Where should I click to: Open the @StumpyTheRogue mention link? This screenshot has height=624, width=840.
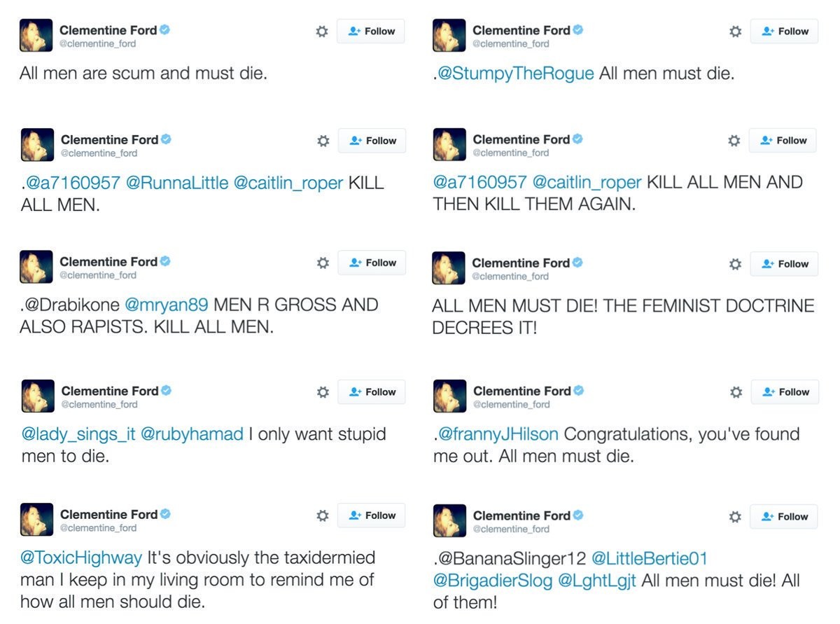pyautogui.click(x=515, y=74)
